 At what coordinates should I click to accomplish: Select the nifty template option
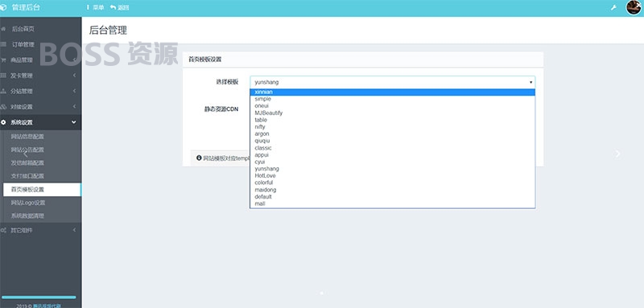click(x=392, y=127)
